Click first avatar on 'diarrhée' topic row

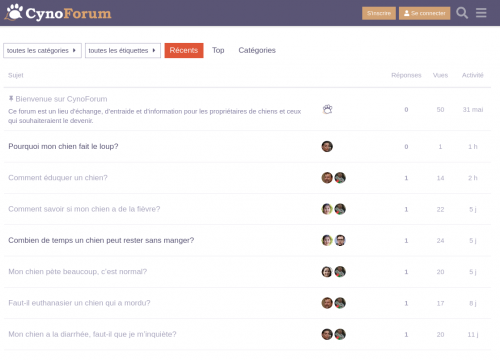click(x=327, y=334)
